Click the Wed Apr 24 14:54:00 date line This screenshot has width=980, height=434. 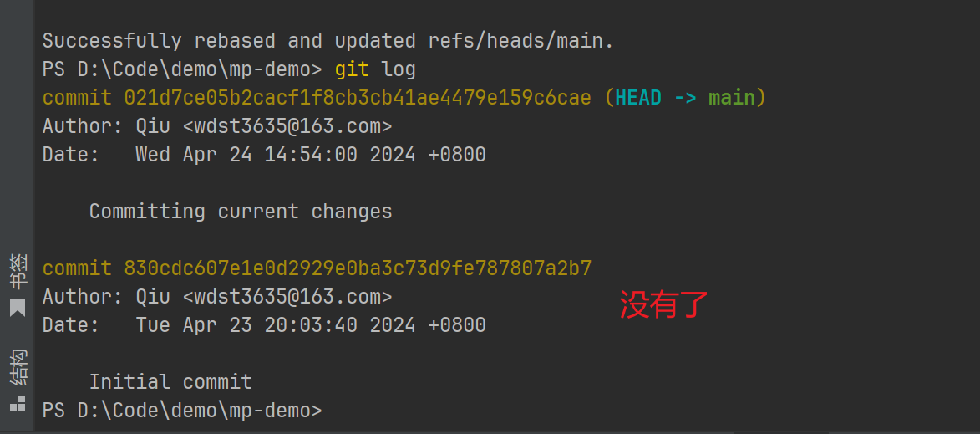264,155
